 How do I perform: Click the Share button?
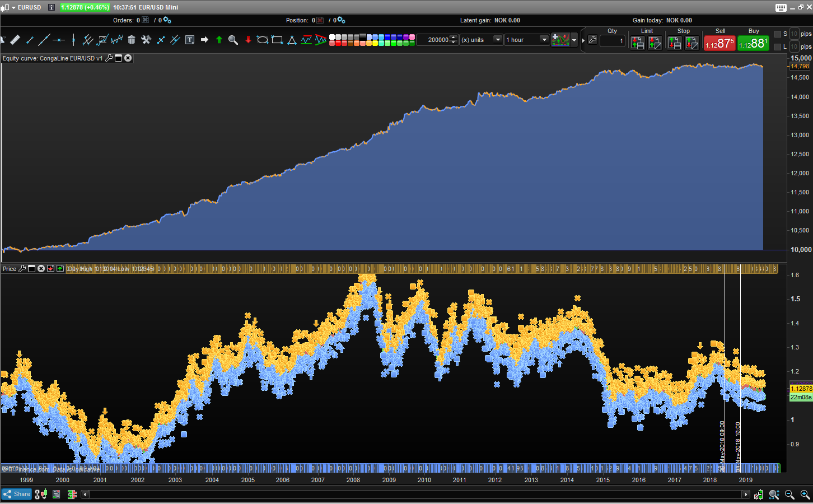(17, 494)
